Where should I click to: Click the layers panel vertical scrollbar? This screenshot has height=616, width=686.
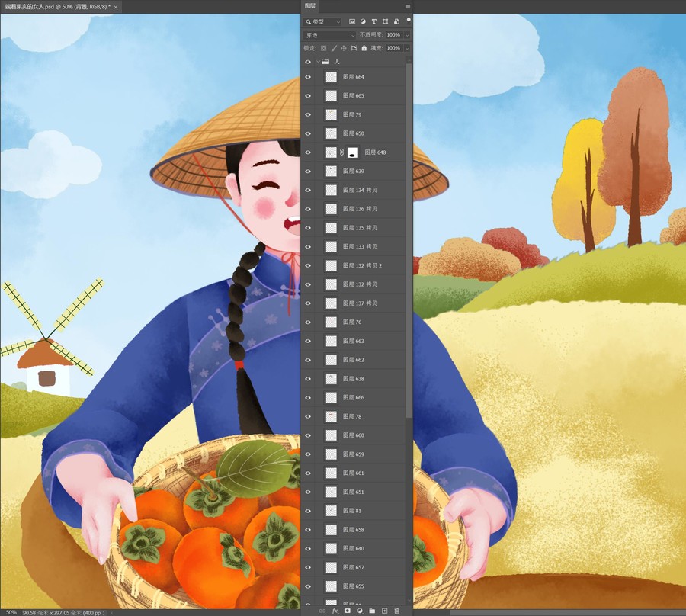coord(409,241)
